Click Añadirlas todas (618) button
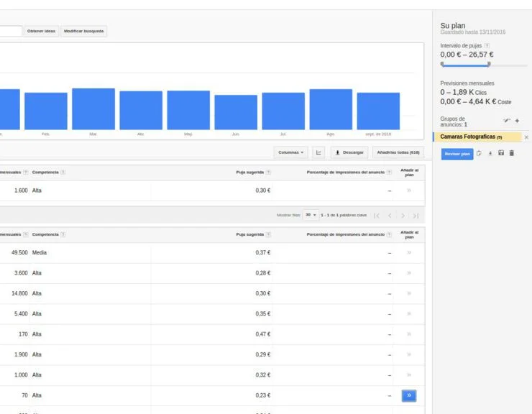The image size is (532, 414). [x=398, y=152]
